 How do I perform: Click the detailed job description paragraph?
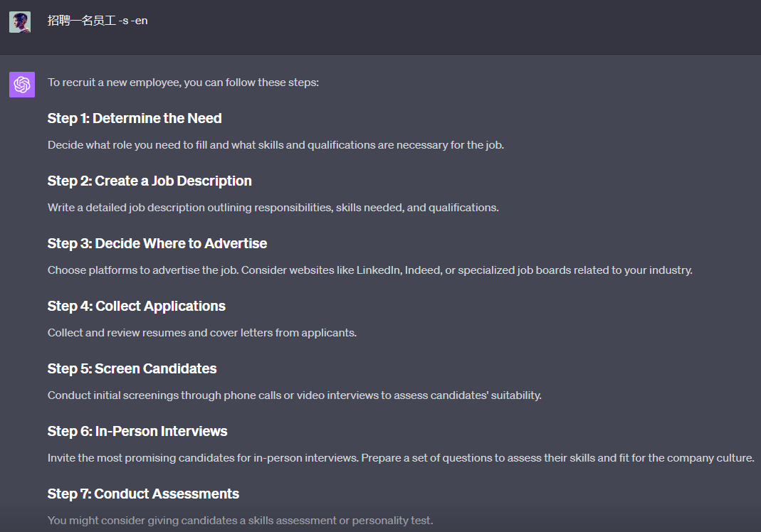273,208
